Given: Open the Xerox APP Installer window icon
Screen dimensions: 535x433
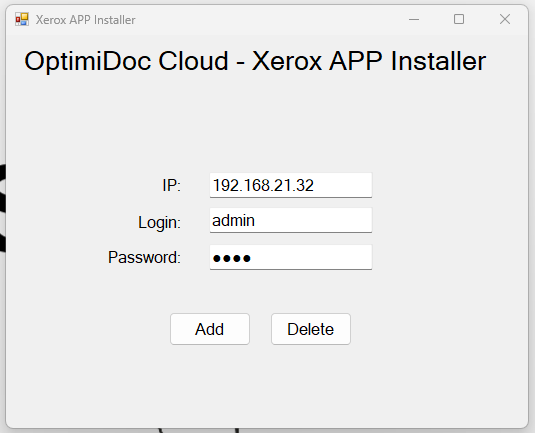Looking at the screenshot, I should 22,19.
